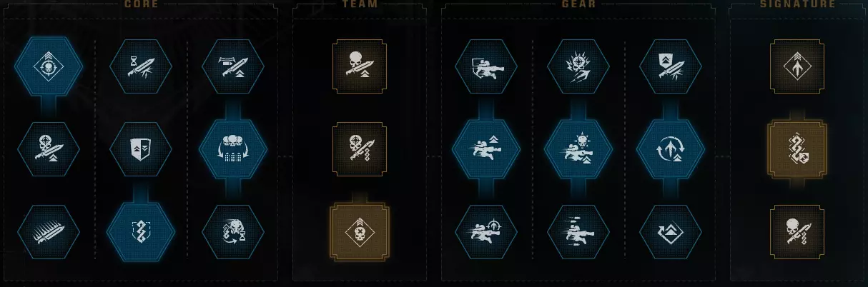Pick the gunner with skull and sun perk
This screenshot has height=287, width=868.
point(578,149)
